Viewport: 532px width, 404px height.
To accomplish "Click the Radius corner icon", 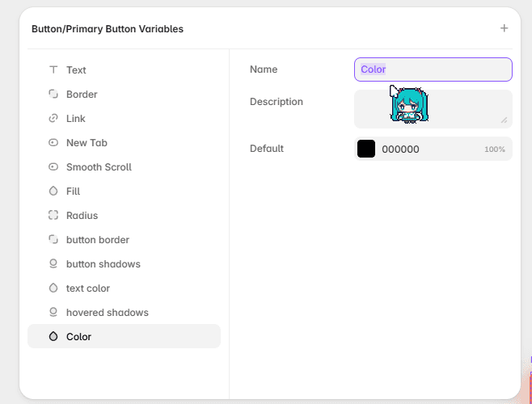I will [x=53, y=215].
